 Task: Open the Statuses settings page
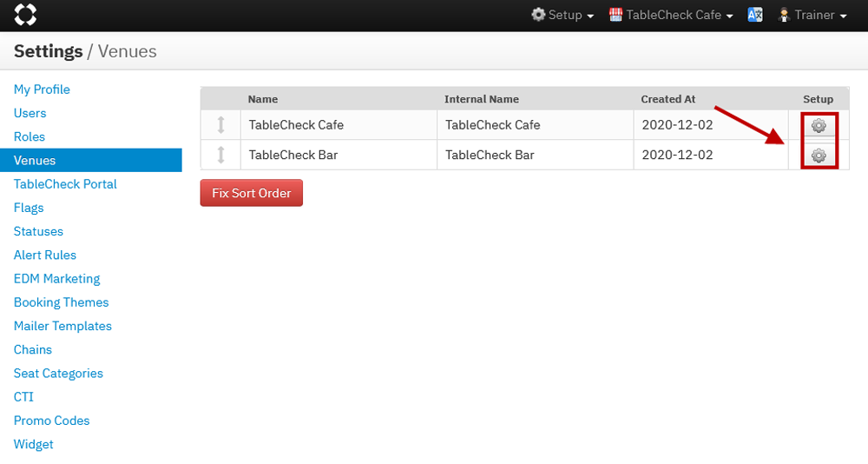coord(38,231)
